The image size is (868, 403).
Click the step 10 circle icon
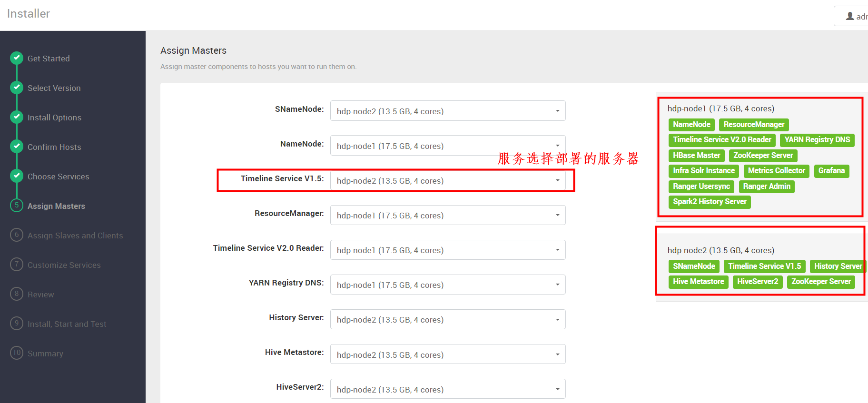[x=17, y=353]
